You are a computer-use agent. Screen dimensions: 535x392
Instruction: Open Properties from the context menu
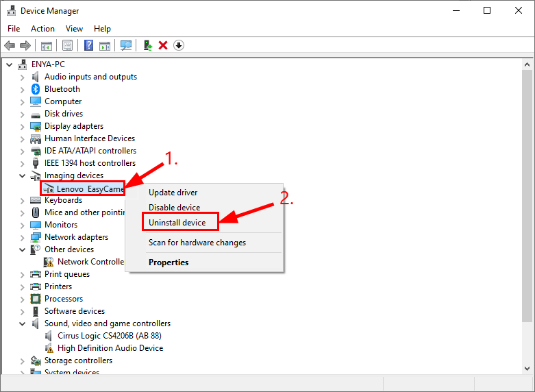tap(204, 262)
